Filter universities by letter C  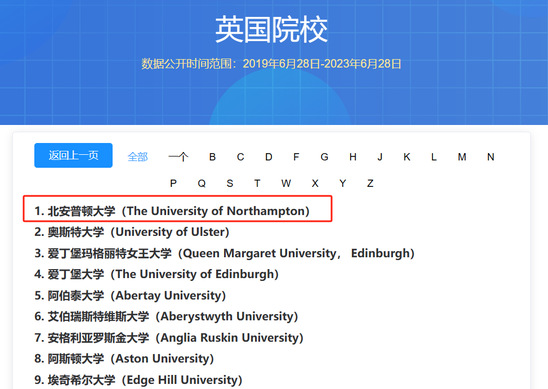240,157
